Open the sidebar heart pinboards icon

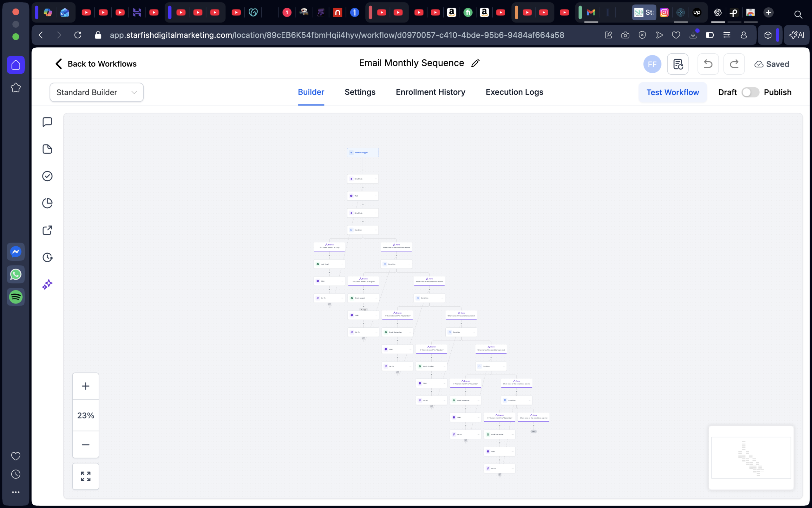tap(16, 456)
